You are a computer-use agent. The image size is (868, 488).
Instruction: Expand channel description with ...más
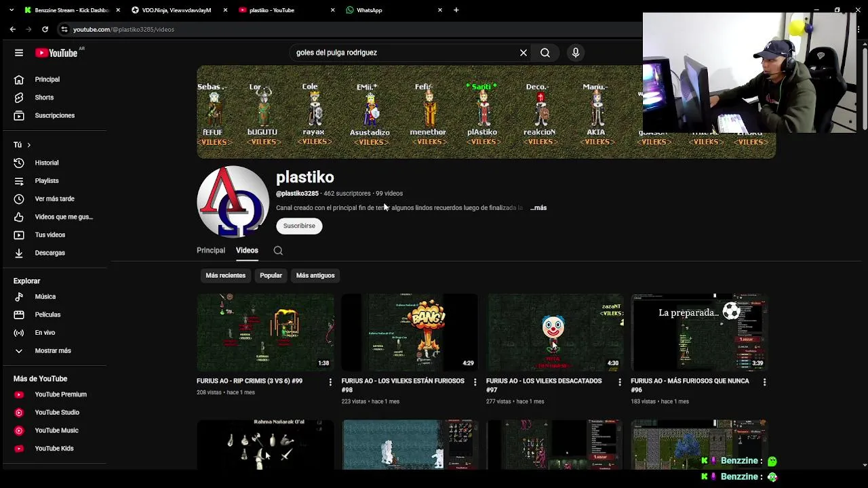(539, 208)
